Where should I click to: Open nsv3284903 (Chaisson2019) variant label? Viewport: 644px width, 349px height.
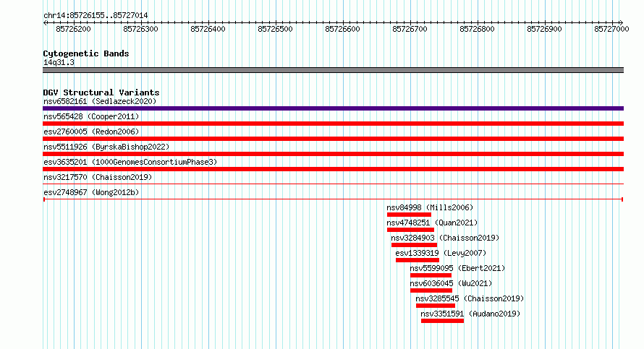[445, 238]
